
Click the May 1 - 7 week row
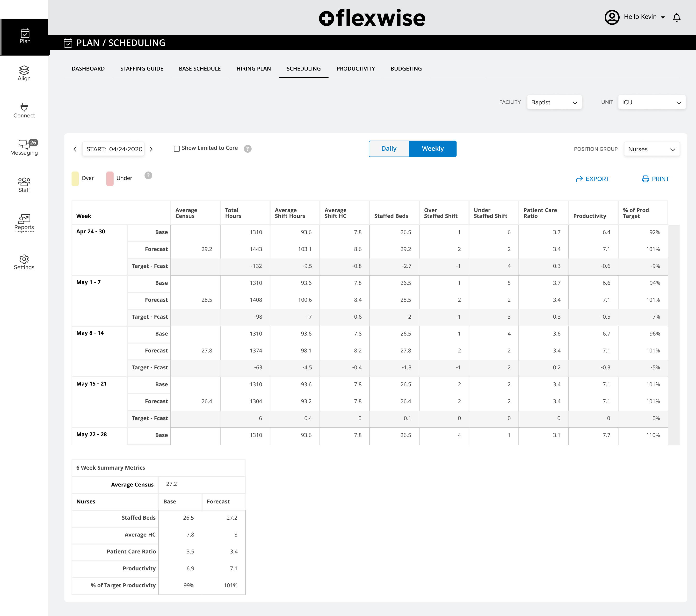click(x=370, y=301)
